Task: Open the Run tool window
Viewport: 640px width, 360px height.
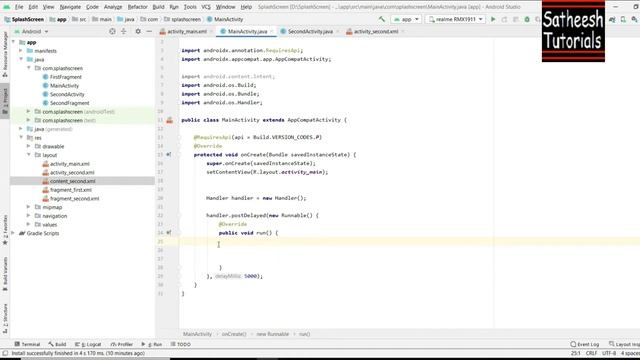Action: 151,344
